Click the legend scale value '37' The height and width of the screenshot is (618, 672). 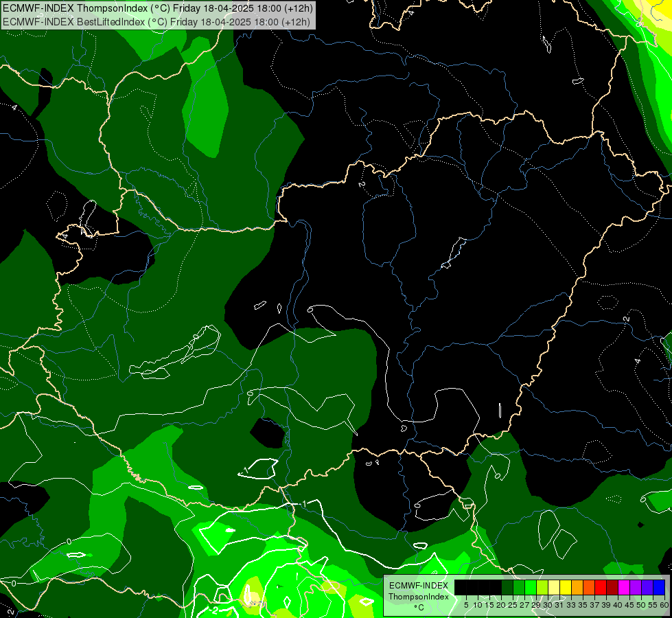(594, 605)
